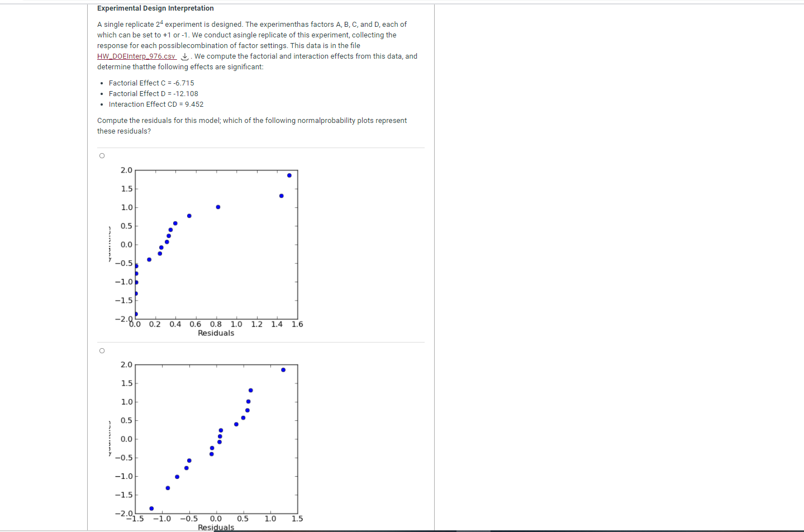This screenshot has width=804, height=532.
Task: Select the first answer choice radio button
Action: [102, 155]
